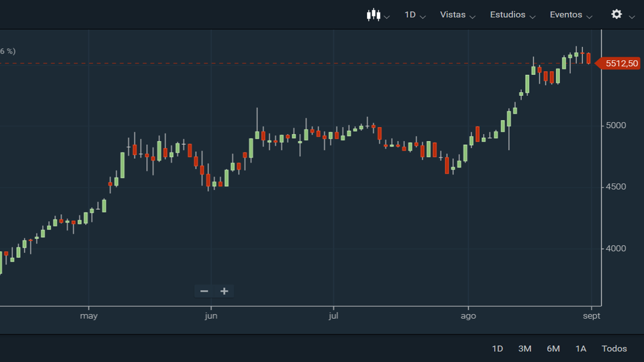Select the 1D range at the bottom
Image resolution: width=644 pixels, height=362 pixels.
coord(497,348)
